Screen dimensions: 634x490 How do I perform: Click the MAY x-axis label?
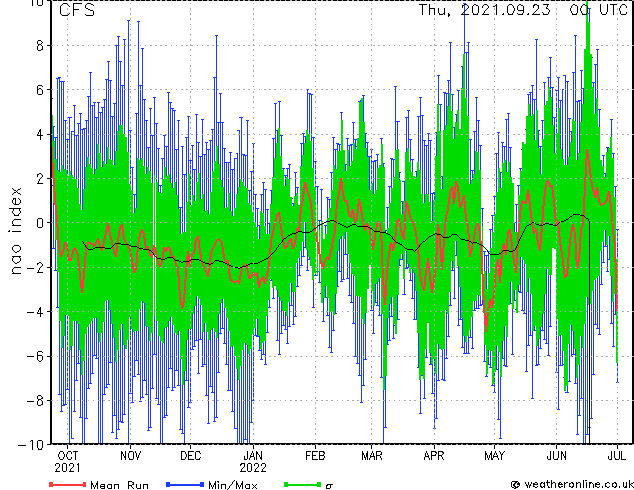[495, 456]
